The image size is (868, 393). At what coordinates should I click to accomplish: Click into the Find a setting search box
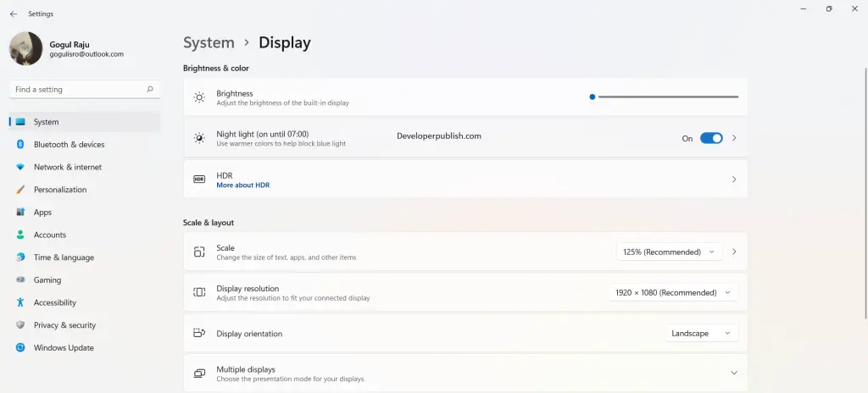tap(85, 90)
